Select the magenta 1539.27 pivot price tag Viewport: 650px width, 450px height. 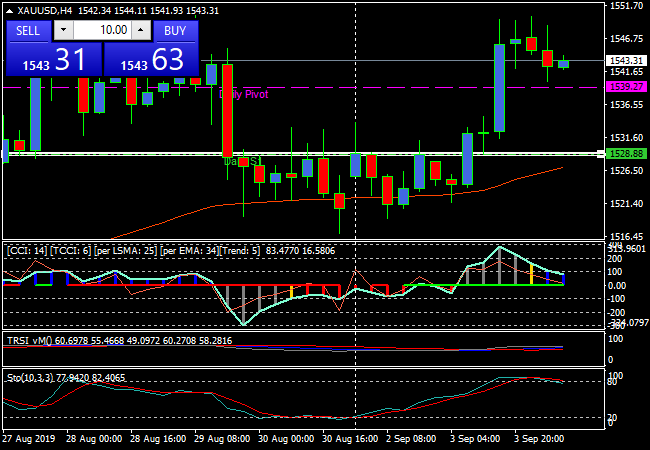tap(625, 87)
